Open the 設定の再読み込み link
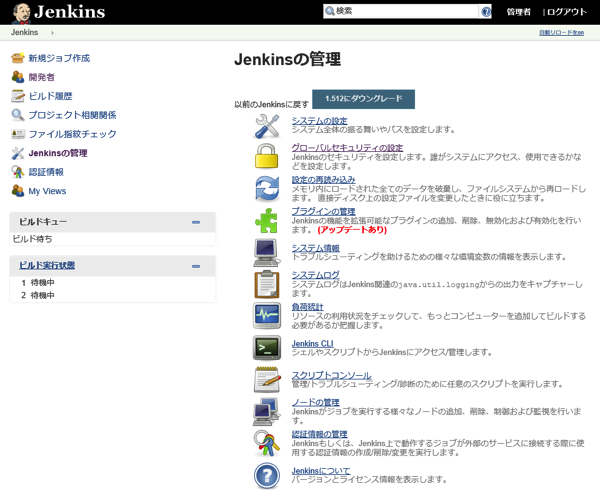The height and width of the screenshot is (491, 600). point(323,179)
